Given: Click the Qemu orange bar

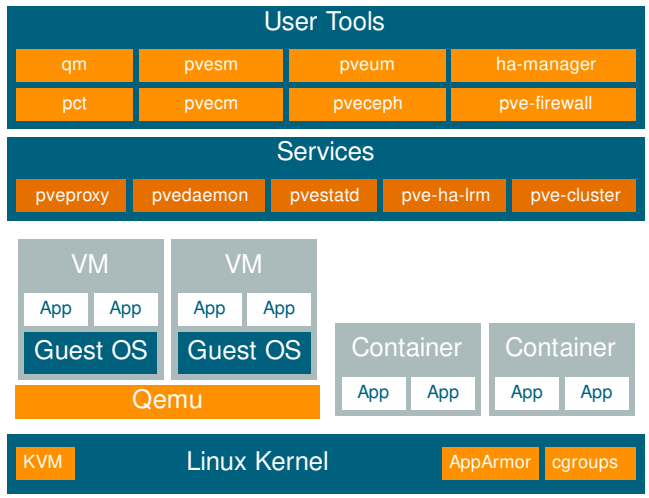Looking at the screenshot, I should (x=167, y=402).
